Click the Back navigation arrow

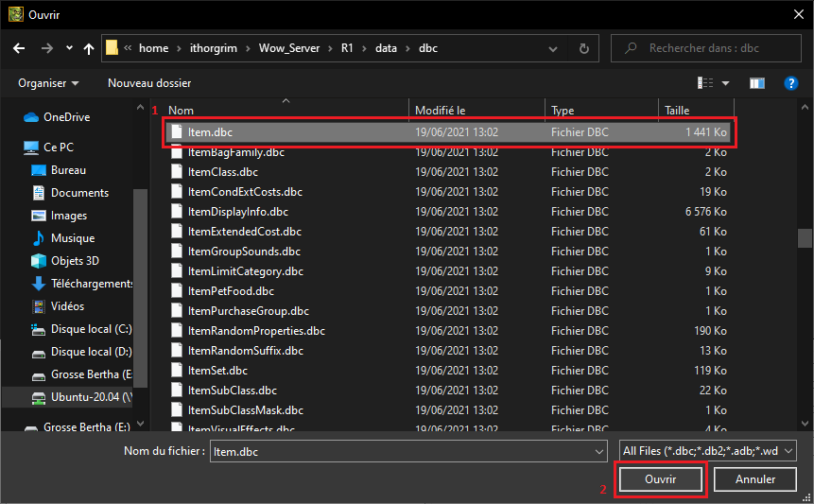tap(20, 48)
